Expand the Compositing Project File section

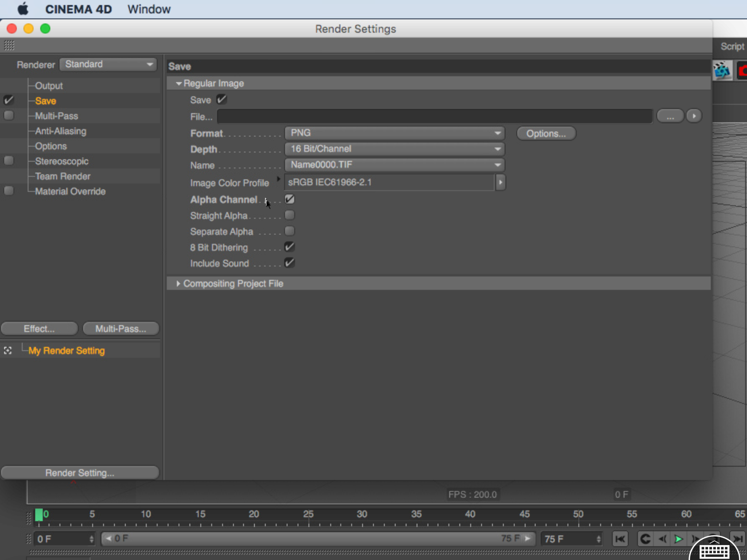178,284
